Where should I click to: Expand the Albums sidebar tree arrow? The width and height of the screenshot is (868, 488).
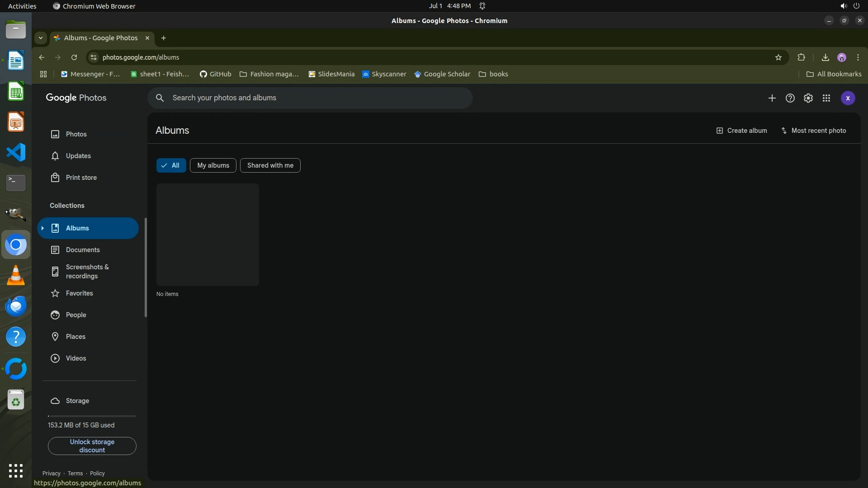pyautogui.click(x=42, y=228)
